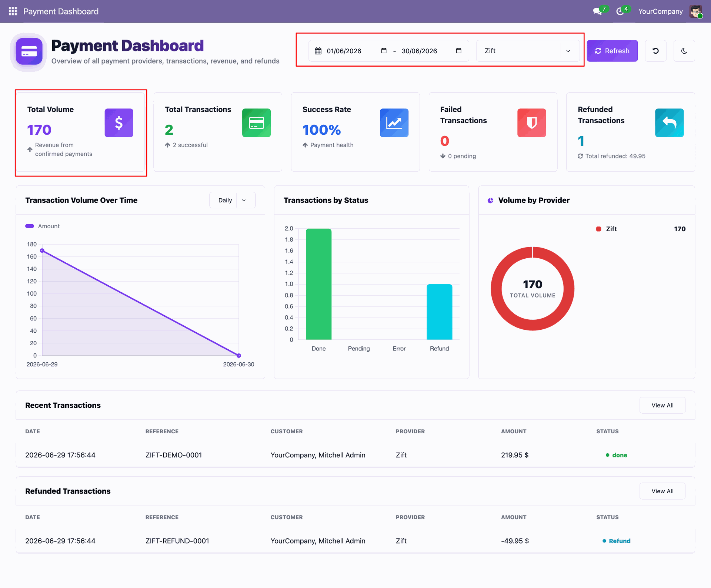This screenshot has width=711, height=588.
Task: Click the dollar sign Total Volume icon
Action: click(119, 123)
